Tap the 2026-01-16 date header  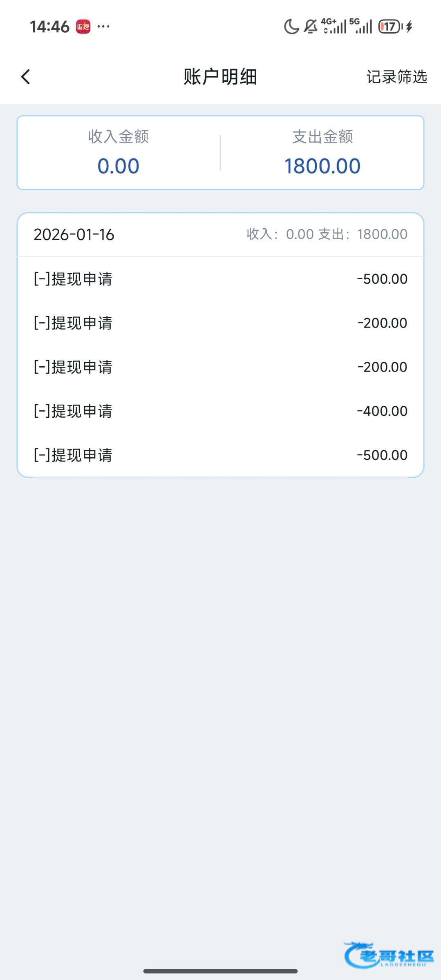[74, 235]
